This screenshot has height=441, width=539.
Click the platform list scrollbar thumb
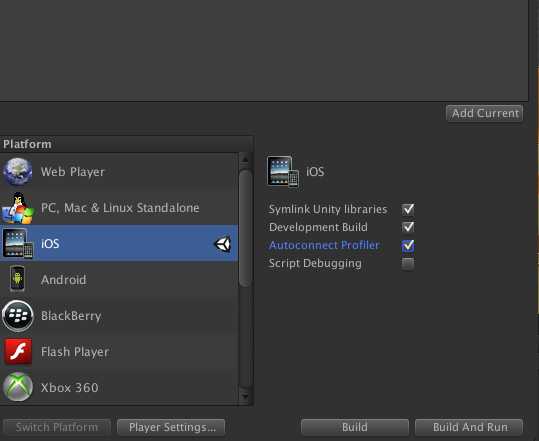point(245,228)
